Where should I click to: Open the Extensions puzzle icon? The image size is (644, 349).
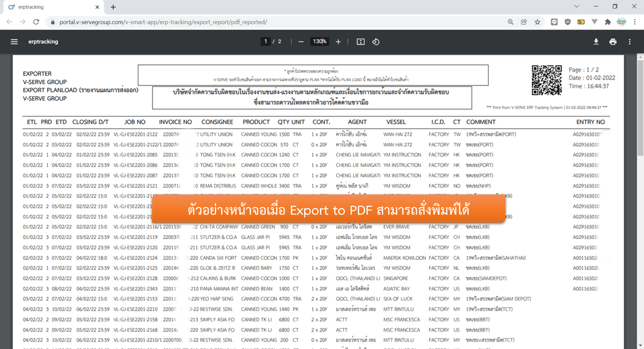(x=608, y=22)
